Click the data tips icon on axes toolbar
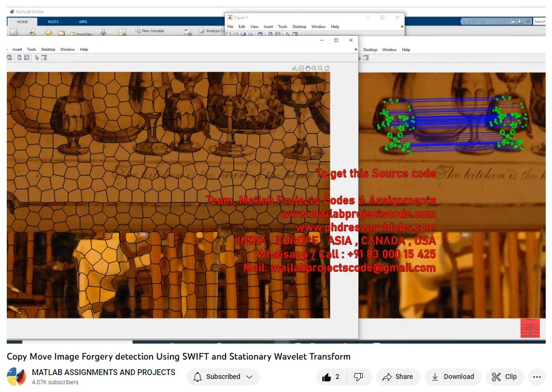 pos(302,69)
